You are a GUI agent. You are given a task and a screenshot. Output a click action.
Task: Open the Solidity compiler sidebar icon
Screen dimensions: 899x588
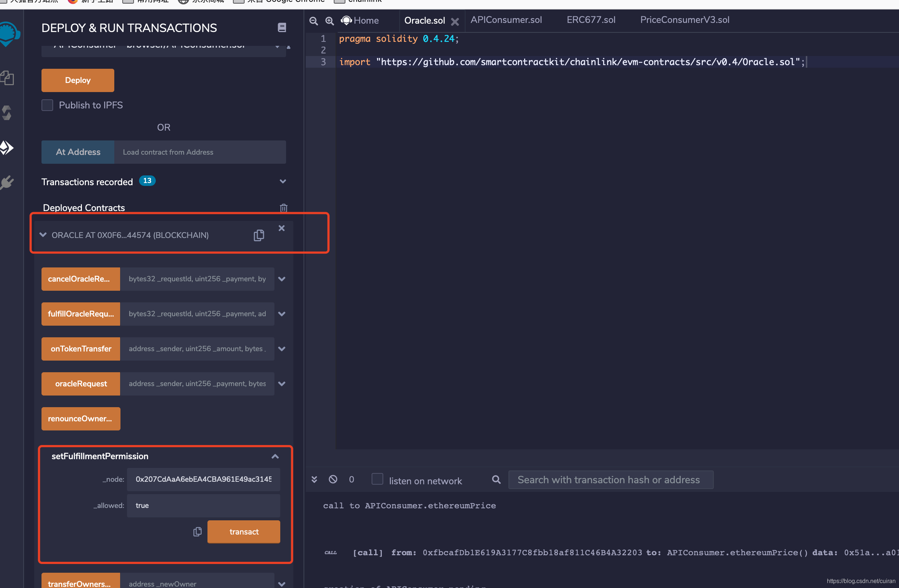point(7,112)
